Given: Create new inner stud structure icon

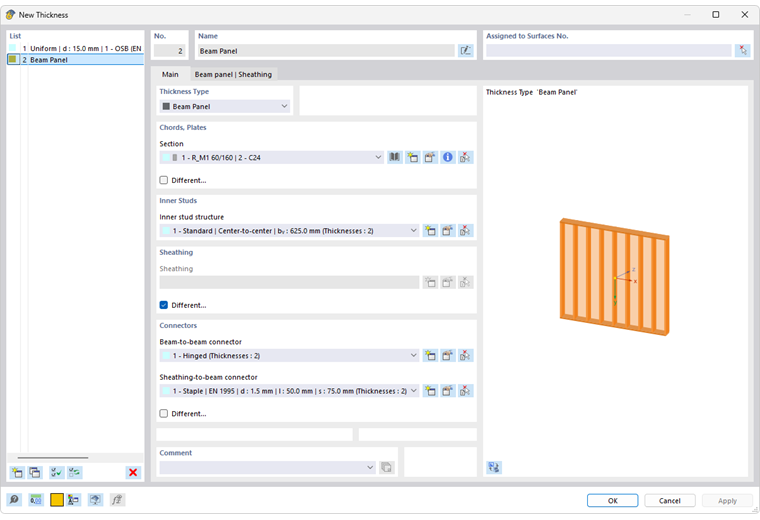Looking at the screenshot, I should (430, 231).
